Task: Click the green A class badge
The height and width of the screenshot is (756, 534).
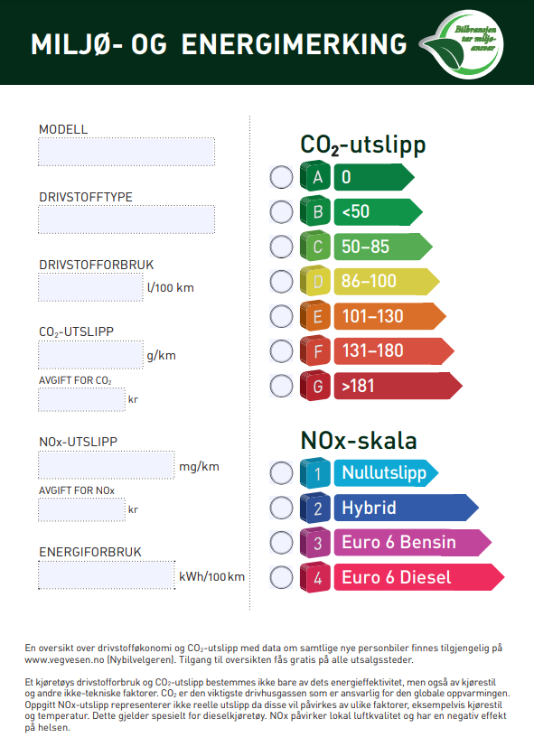Action: click(x=315, y=176)
